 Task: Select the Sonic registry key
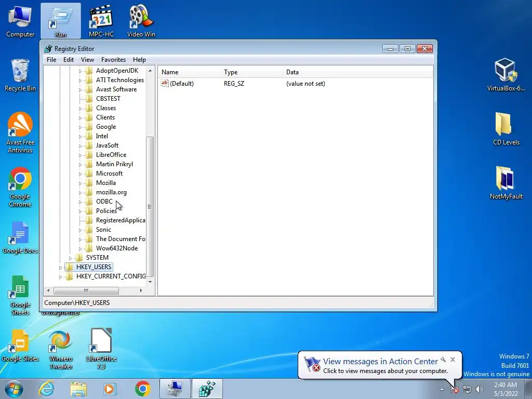pos(103,230)
